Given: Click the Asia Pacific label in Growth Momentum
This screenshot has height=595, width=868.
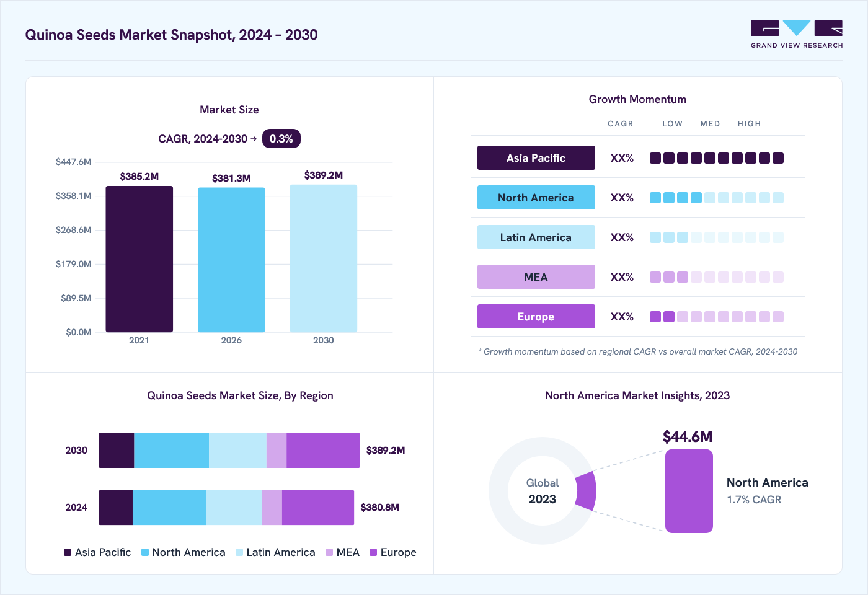Looking at the screenshot, I should click(536, 158).
